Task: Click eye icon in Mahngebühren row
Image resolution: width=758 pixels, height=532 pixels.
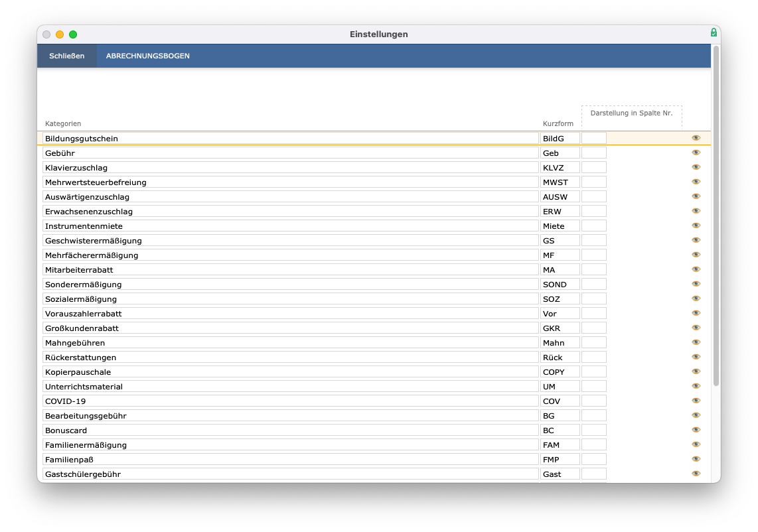Action: pos(696,342)
